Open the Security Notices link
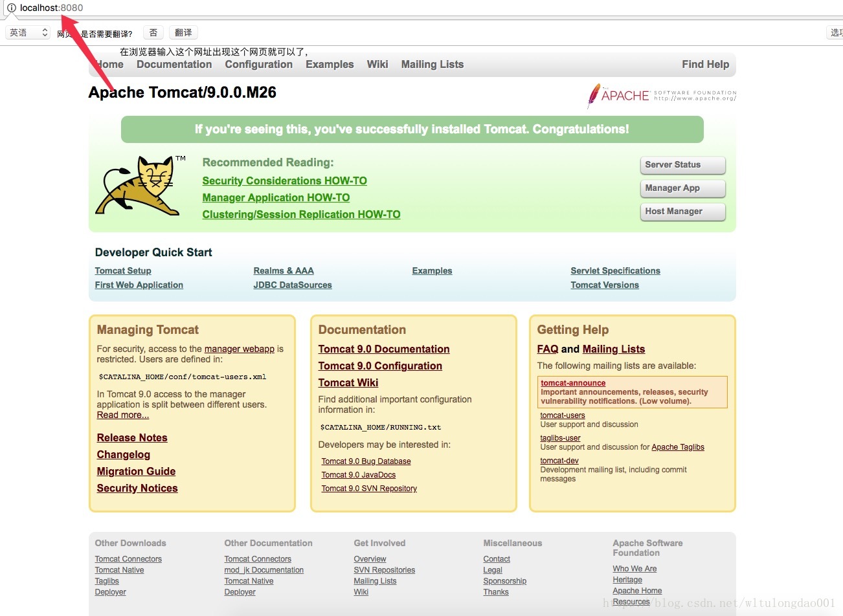 pos(137,488)
